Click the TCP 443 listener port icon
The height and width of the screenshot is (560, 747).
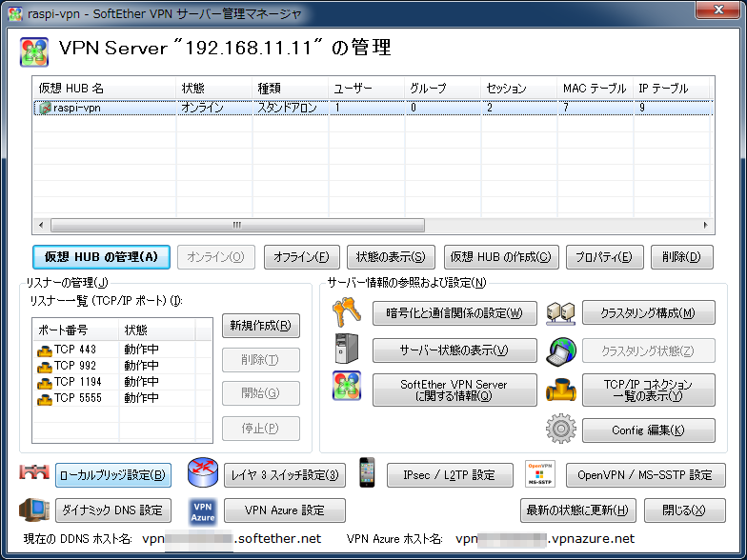[44, 350]
